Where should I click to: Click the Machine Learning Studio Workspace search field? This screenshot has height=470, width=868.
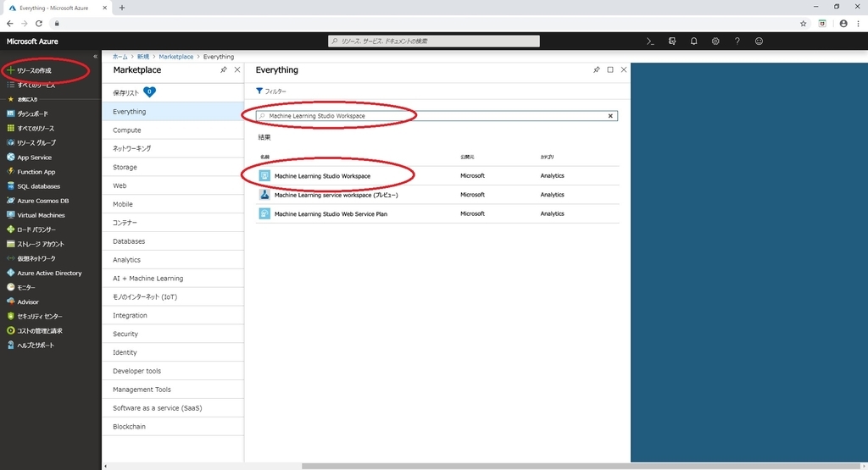click(437, 116)
